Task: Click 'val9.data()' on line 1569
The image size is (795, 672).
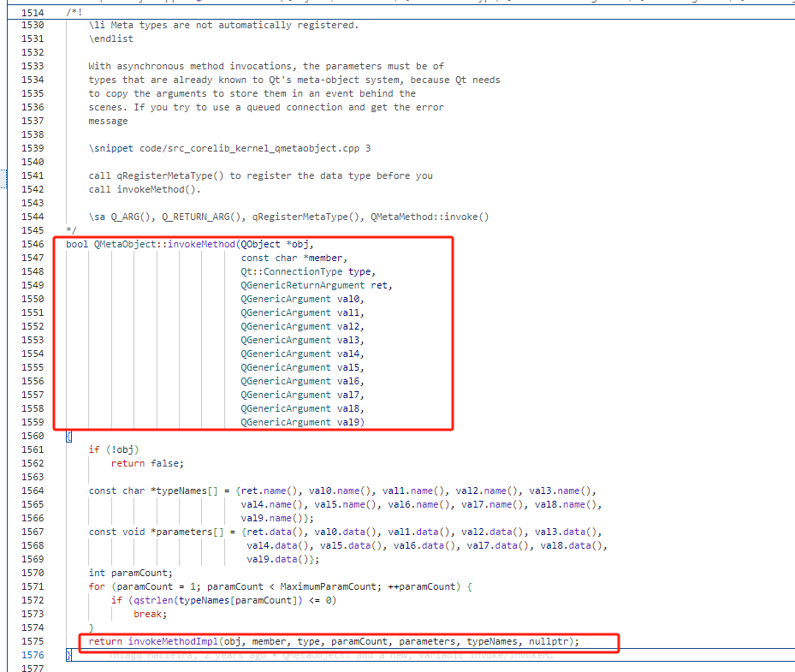Action: 277,559
